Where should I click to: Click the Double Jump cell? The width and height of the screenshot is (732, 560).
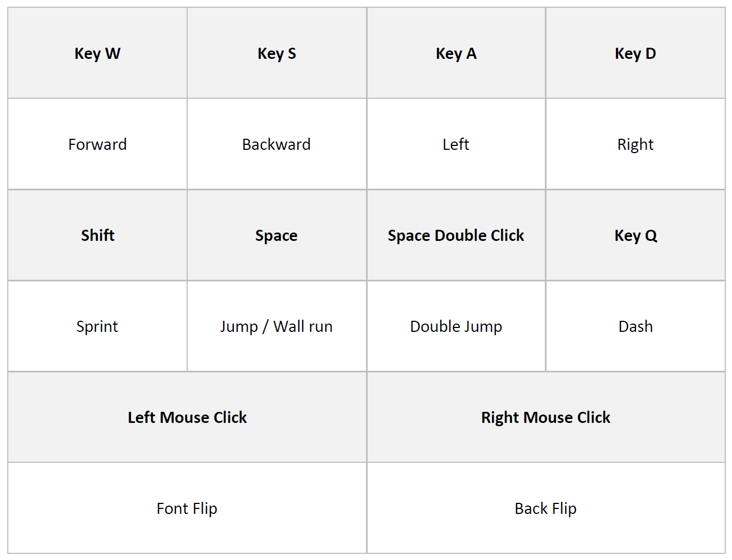(456, 326)
